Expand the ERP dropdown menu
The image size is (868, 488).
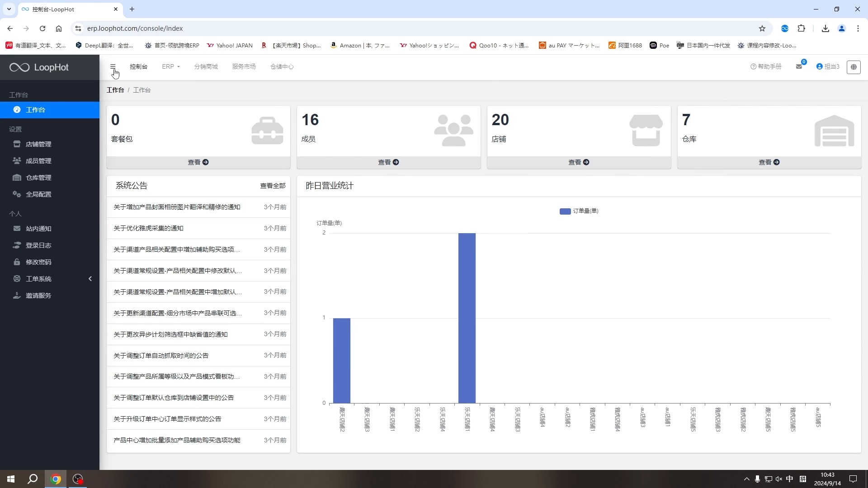(170, 66)
